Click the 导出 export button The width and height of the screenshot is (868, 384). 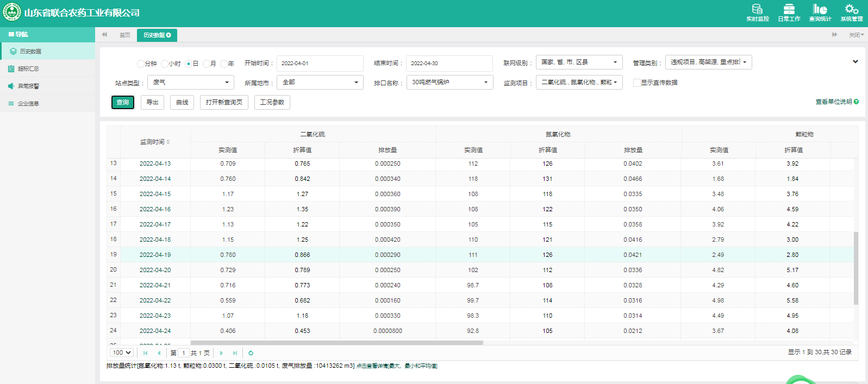(152, 102)
